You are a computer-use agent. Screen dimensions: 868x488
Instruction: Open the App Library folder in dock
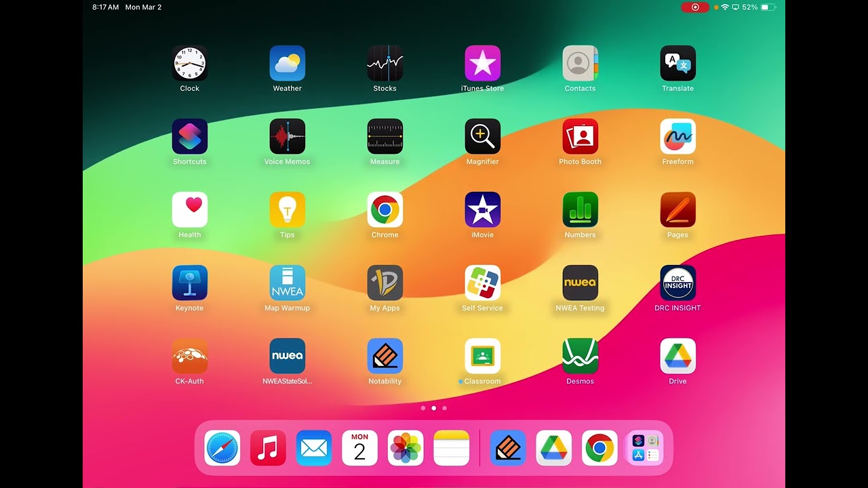click(646, 448)
